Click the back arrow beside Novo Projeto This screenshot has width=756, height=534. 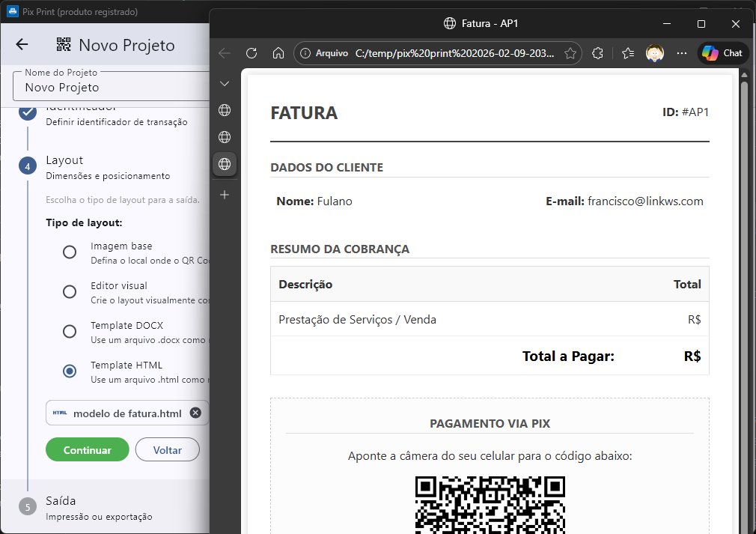click(22, 45)
